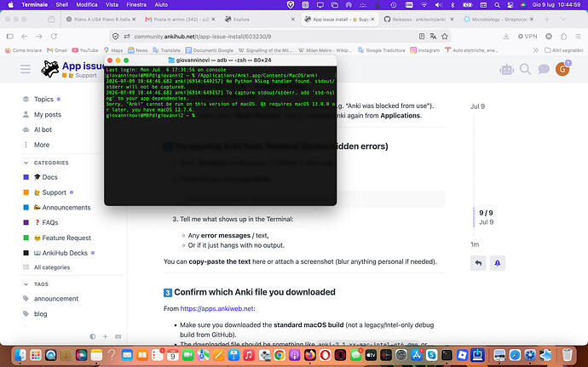Open Trash in the Dock
The width and height of the screenshot is (588, 367).
(567, 354)
